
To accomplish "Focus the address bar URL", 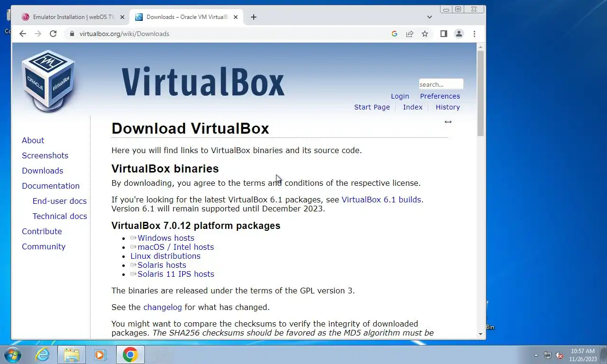I will pos(124,34).
